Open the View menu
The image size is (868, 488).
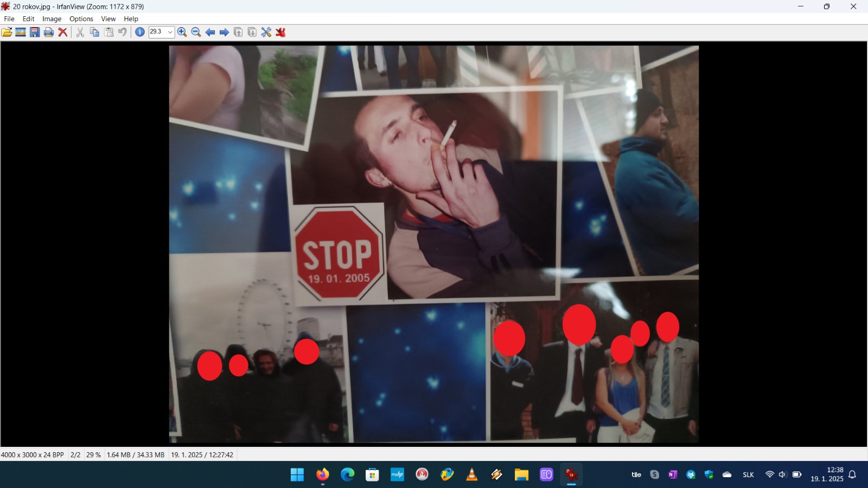tap(108, 18)
